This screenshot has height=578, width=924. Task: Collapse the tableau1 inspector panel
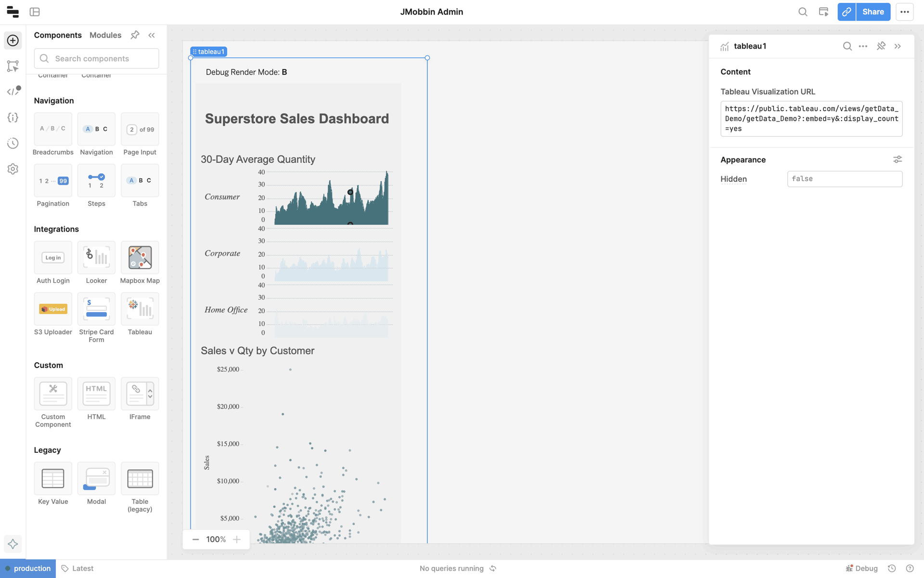pos(898,46)
